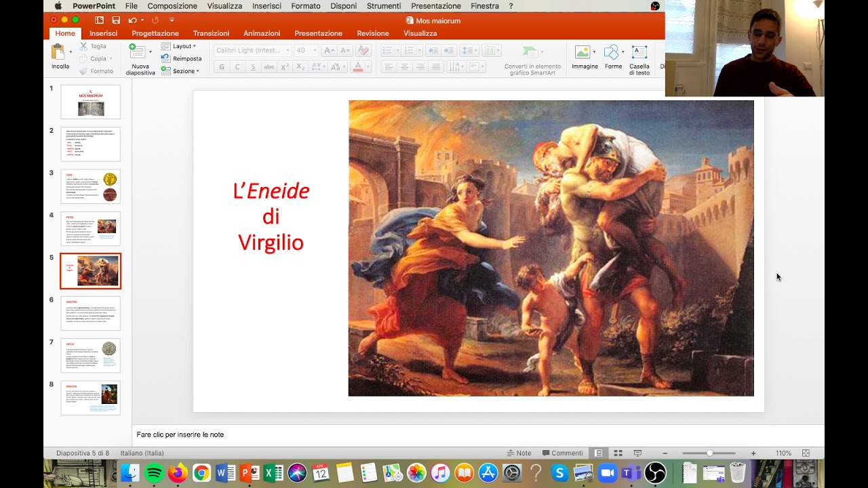Open the Animazioni tab
Viewport: 868px width, 488px height.
pyautogui.click(x=262, y=33)
